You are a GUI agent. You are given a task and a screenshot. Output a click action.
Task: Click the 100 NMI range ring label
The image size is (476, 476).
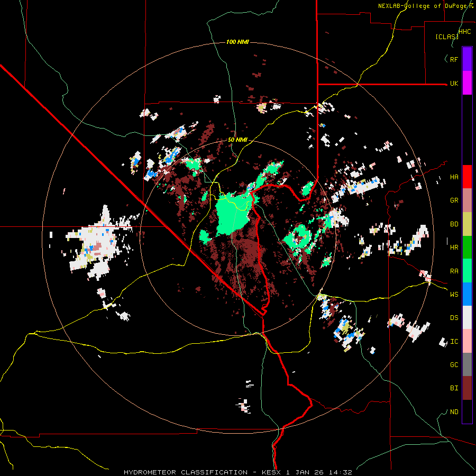[x=237, y=42]
